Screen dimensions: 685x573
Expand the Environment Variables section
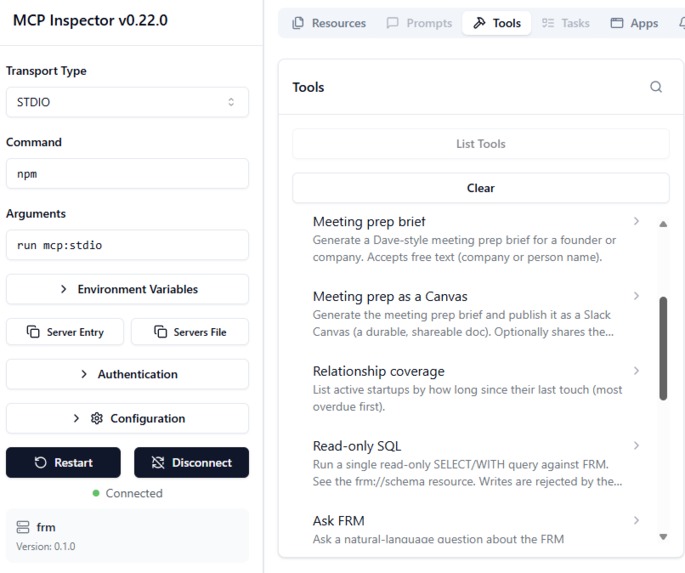coord(127,289)
